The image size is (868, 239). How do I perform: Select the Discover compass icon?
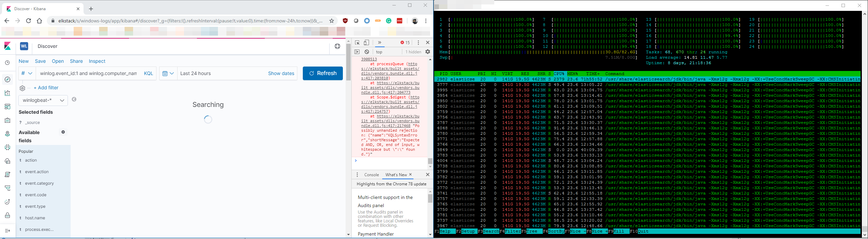click(x=7, y=79)
